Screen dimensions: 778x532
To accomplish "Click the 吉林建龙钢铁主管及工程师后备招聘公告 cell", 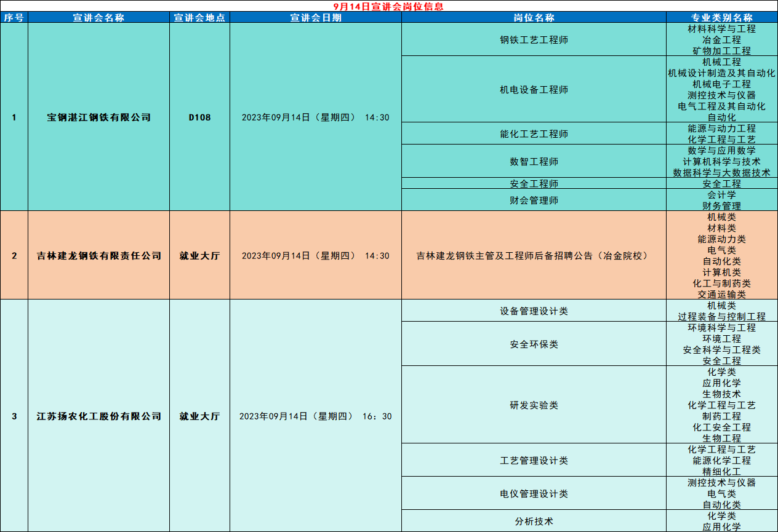I will [x=534, y=256].
